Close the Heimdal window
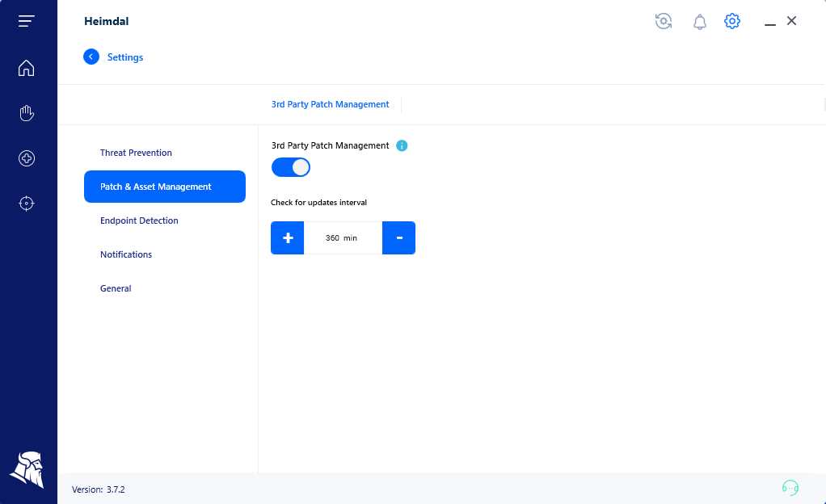This screenshot has height=504, width=826. click(x=791, y=20)
